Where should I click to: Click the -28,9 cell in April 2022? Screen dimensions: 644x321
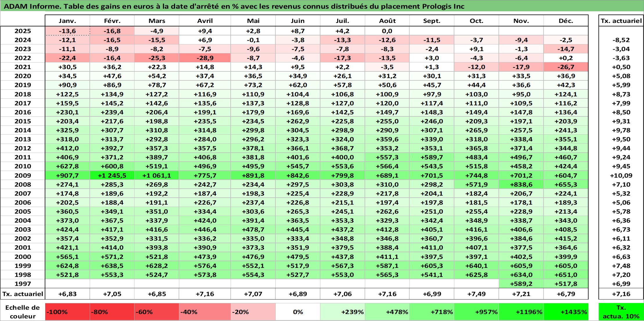click(x=205, y=58)
